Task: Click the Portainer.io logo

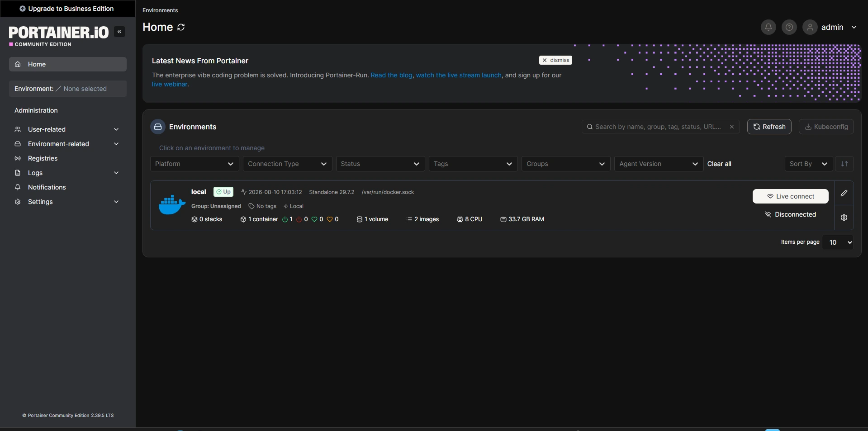Action: (59, 36)
